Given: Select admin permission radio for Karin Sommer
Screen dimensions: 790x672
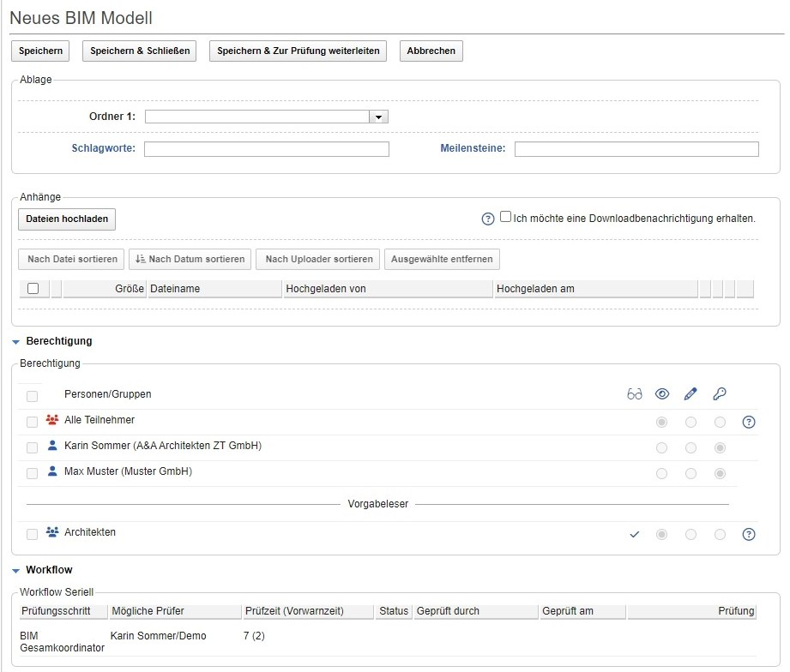Looking at the screenshot, I should 720,447.
